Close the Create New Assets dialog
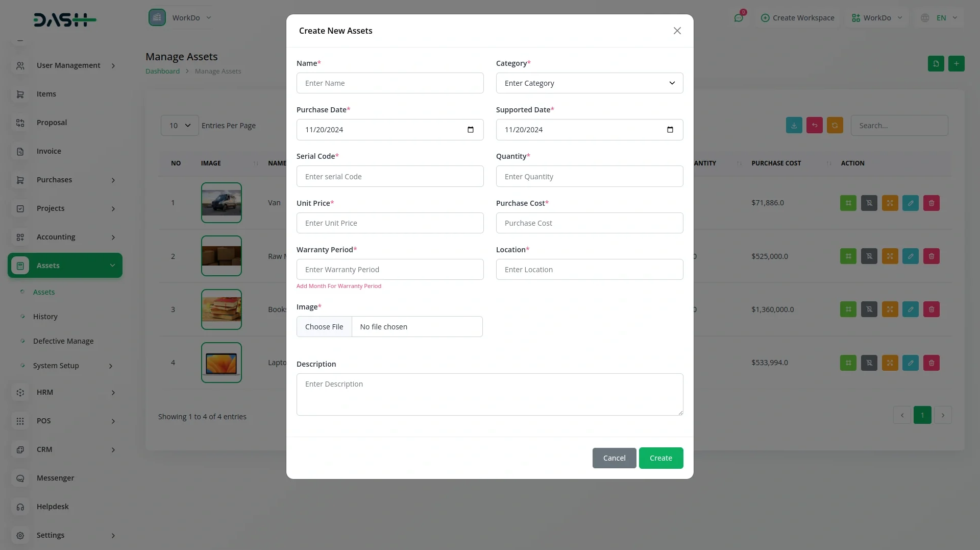The width and height of the screenshot is (980, 550). [x=677, y=31]
